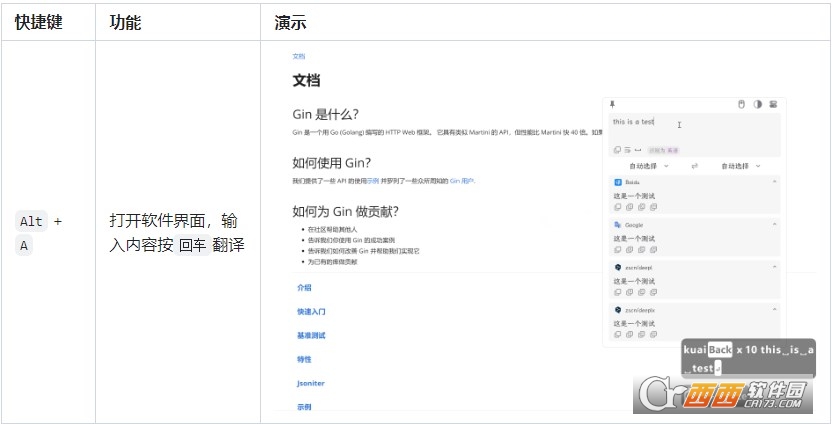The width and height of the screenshot is (833, 424).
Task: Click the Baidu translated text 这是一个测试
Action: coord(634,196)
